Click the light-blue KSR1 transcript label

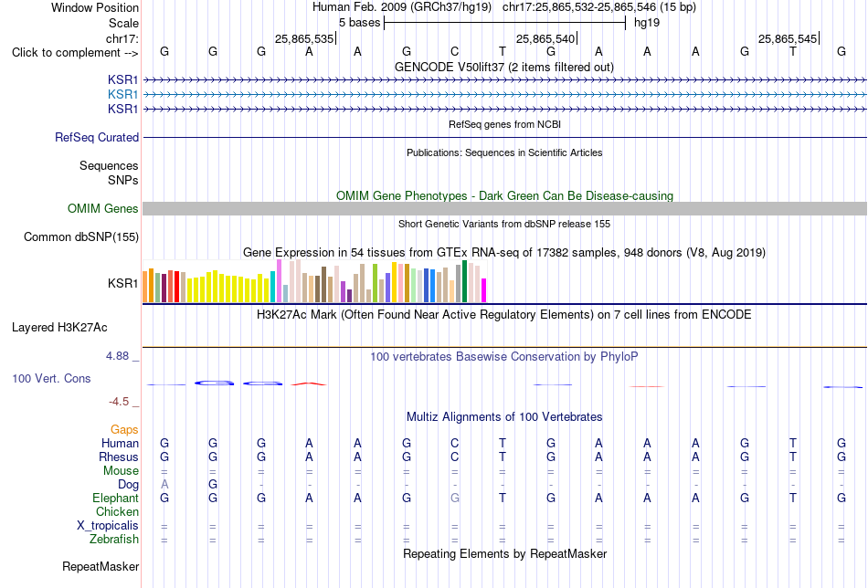pos(123,95)
